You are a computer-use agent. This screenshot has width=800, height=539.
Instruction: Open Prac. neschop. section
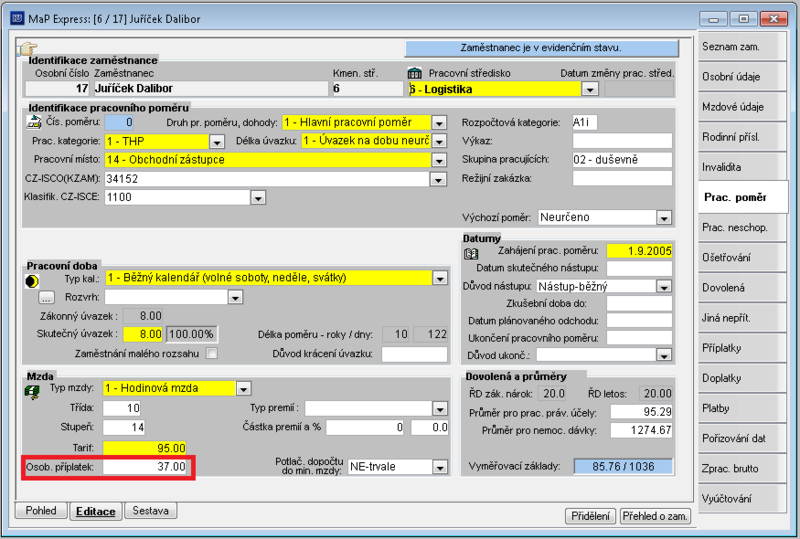click(x=741, y=228)
